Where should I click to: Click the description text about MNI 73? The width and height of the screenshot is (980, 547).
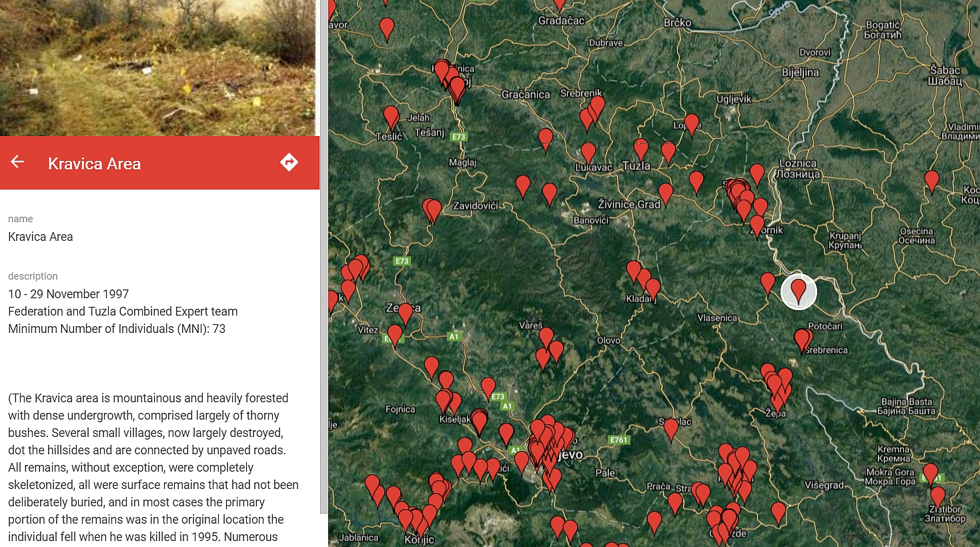pyautogui.click(x=117, y=329)
